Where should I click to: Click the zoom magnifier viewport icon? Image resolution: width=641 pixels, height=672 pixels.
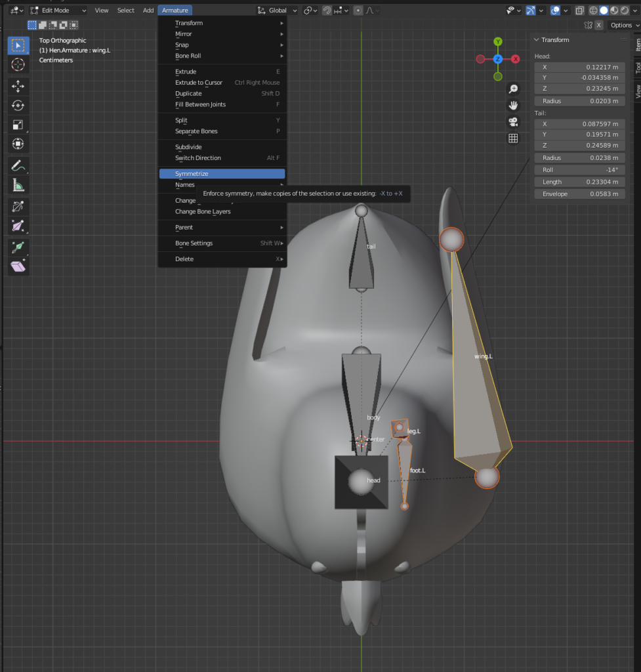click(513, 89)
